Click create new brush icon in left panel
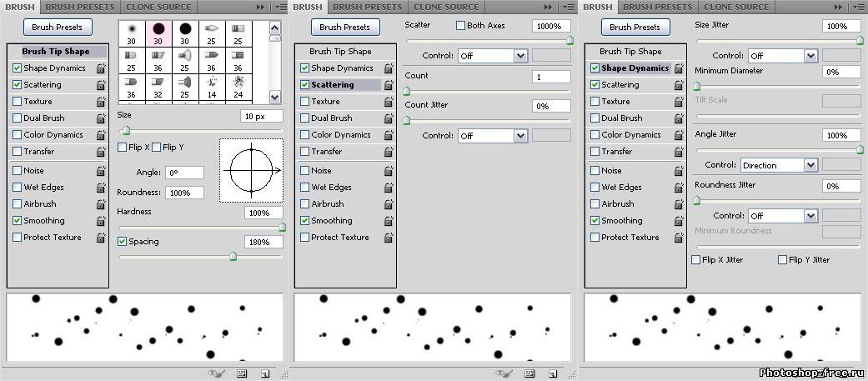The width and height of the screenshot is (868, 381). [265, 373]
